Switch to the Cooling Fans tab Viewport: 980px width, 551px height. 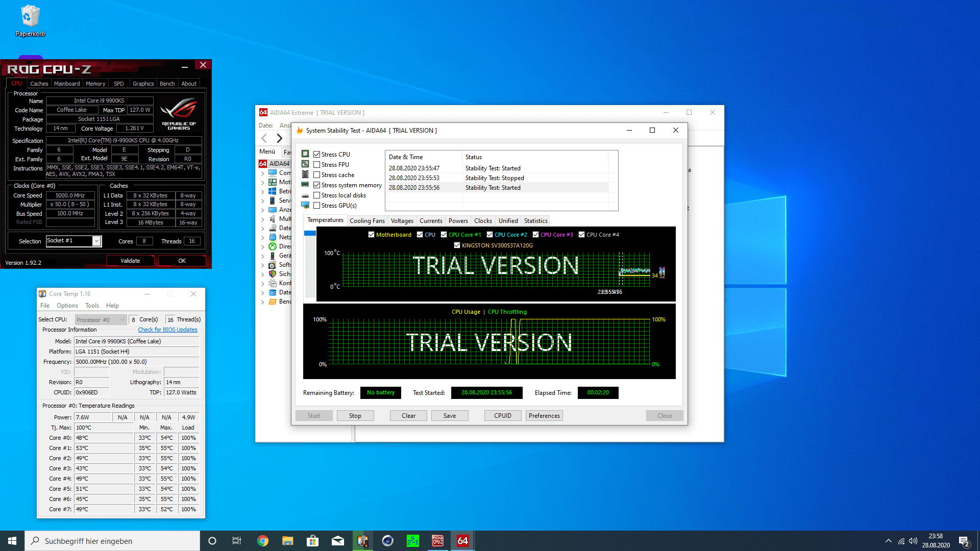(367, 221)
